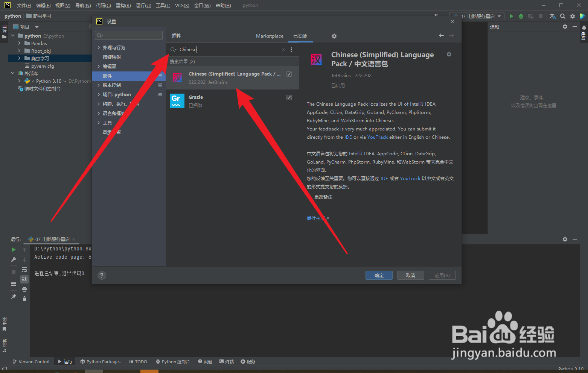Viewport: 588px width, 373px height.
Task: Switch to the Marketplace tab
Action: tap(270, 36)
